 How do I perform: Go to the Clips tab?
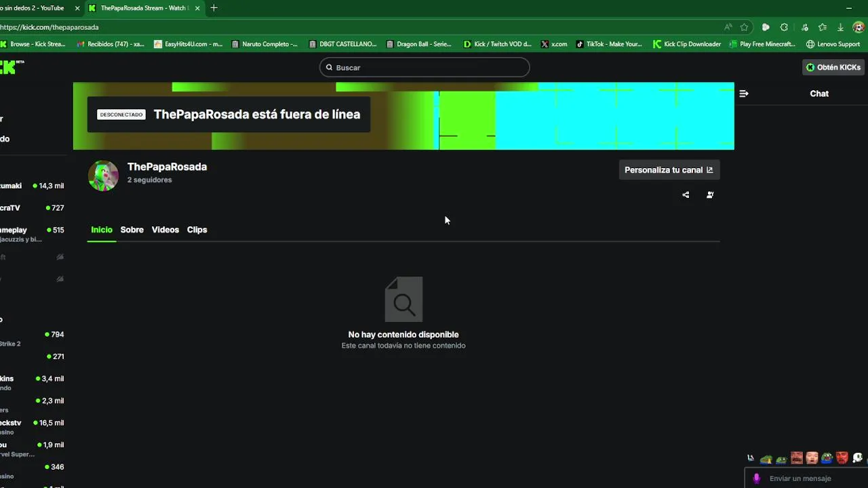pyautogui.click(x=197, y=230)
